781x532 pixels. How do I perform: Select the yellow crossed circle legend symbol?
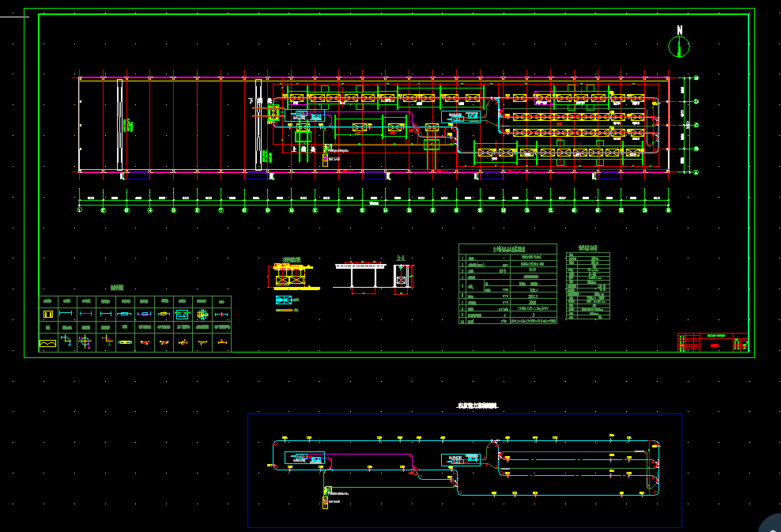coord(85,342)
